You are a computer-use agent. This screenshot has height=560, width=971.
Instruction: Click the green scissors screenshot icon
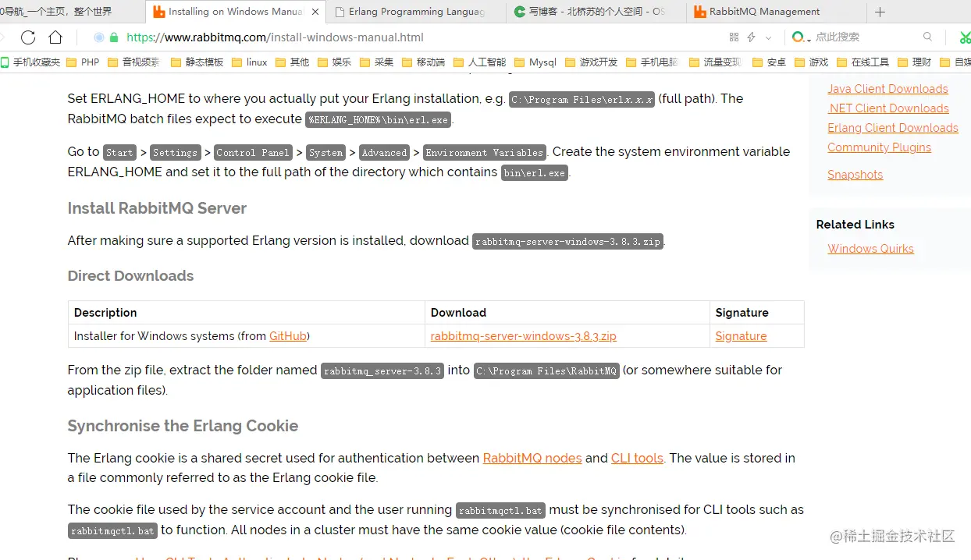[965, 37]
